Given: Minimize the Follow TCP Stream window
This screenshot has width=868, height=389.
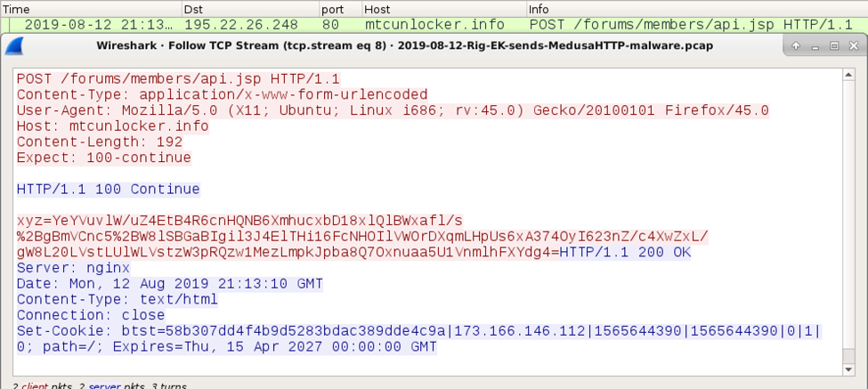Looking at the screenshot, I should [815, 46].
